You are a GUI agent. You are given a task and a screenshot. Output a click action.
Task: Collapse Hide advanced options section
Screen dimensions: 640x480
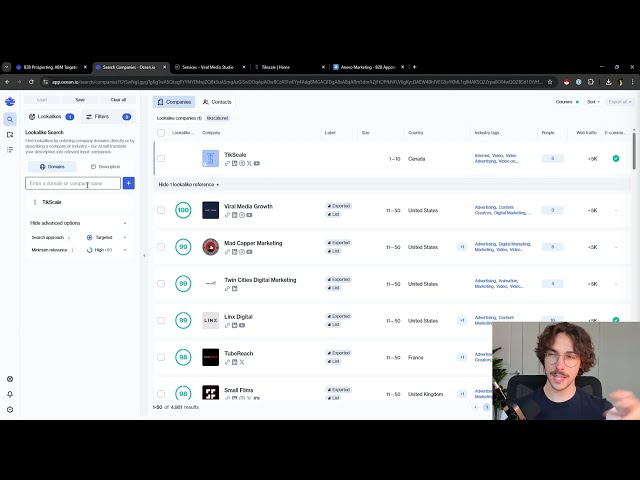(x=78, y=223)
